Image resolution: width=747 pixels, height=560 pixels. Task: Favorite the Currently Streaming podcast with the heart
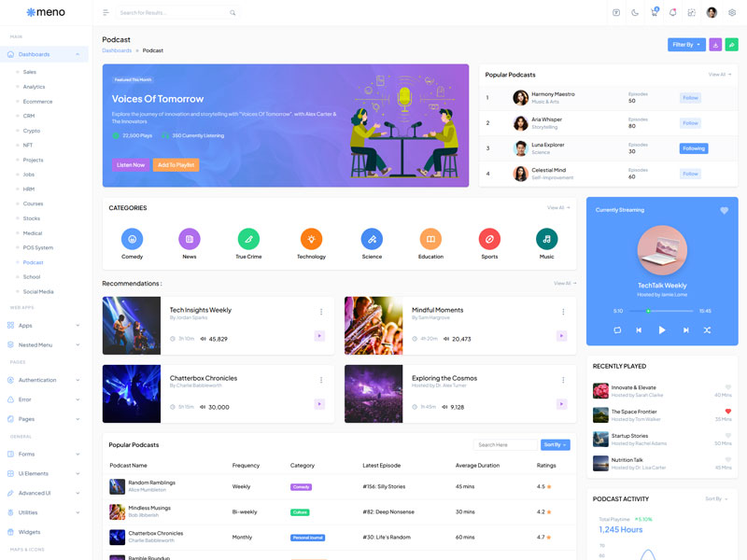[x=724, y=211]
